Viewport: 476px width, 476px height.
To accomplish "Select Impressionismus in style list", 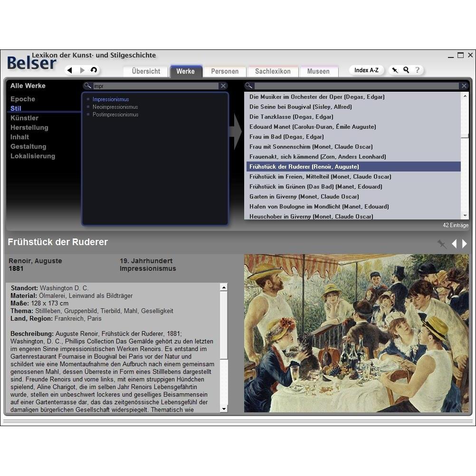I will click(111, 99).
